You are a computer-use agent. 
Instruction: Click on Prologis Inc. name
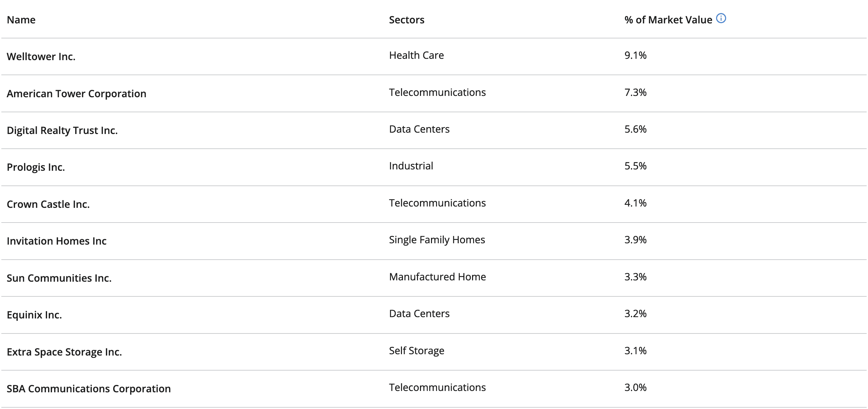pyautogui.click(x=36, y=167)
